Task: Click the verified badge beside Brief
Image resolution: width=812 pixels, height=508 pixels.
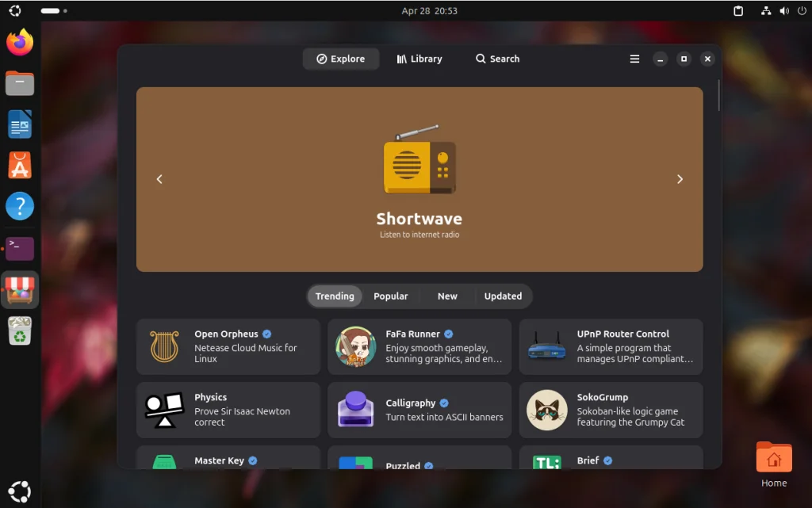Action: tap(608, 460)
